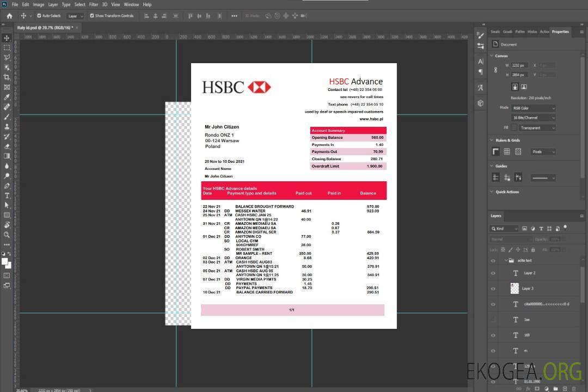Switch to the Properties tab
The width and height of the screenshot is (588, 392).
560,32
